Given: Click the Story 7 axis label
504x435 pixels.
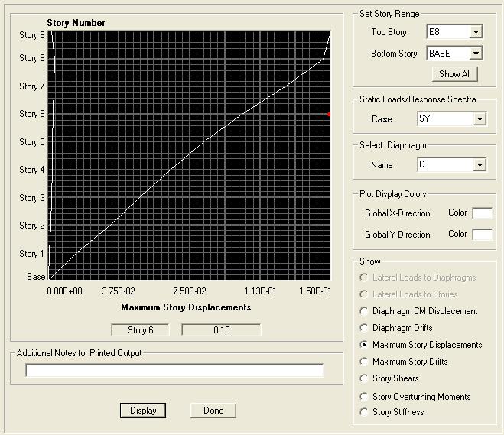Looking at the screenshot, I should click(32, 86).
